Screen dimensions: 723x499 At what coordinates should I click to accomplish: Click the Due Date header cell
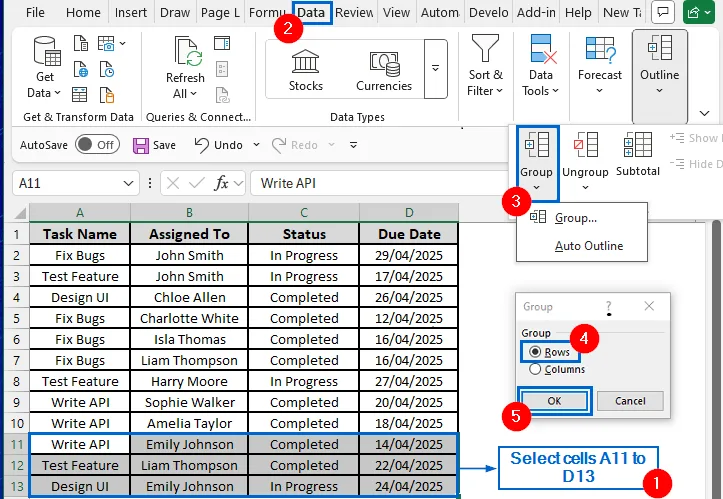[x=409, y=234]
